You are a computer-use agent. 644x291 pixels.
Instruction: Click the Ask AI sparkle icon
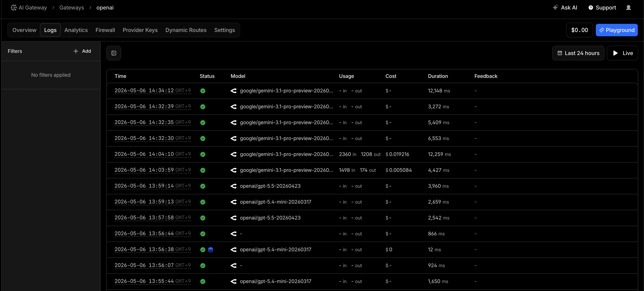[x=555, y=8]
